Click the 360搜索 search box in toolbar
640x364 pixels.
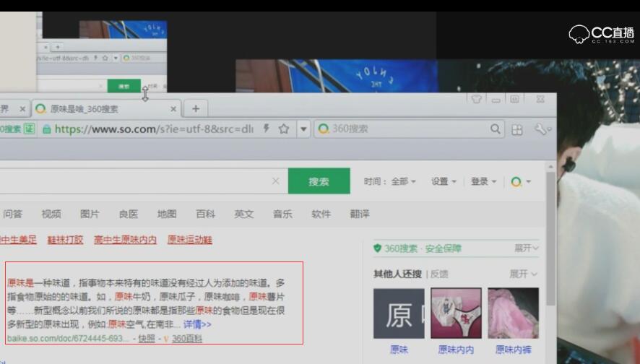[410, 129]
